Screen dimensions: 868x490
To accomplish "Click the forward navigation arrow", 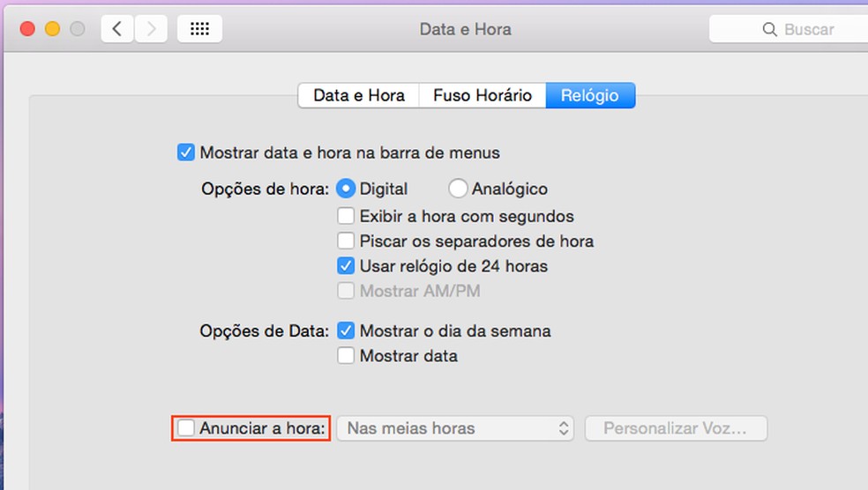I will pyautogui.click(x=151, y=29).
